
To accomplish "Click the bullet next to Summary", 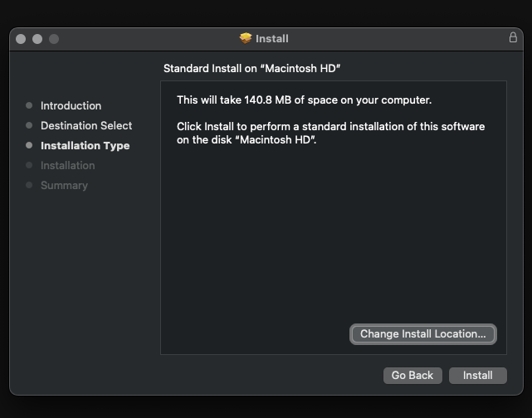I will point(29,185).
